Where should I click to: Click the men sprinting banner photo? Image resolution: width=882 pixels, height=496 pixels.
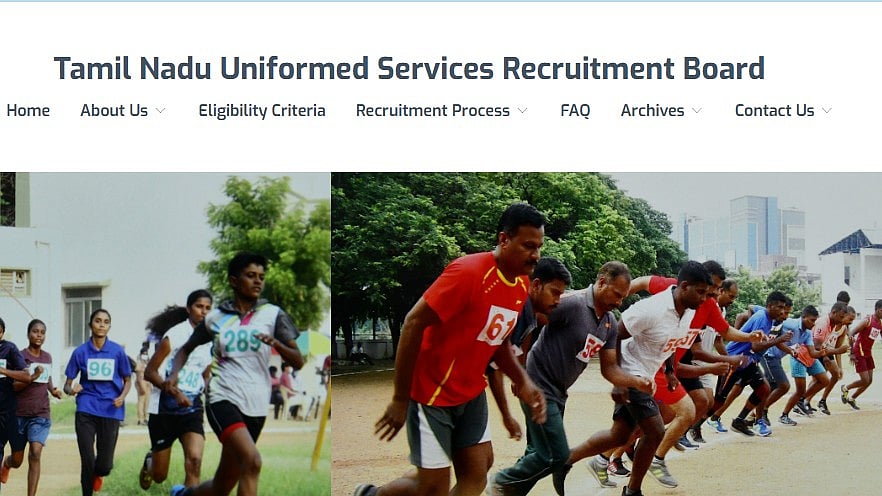(607, 334)
